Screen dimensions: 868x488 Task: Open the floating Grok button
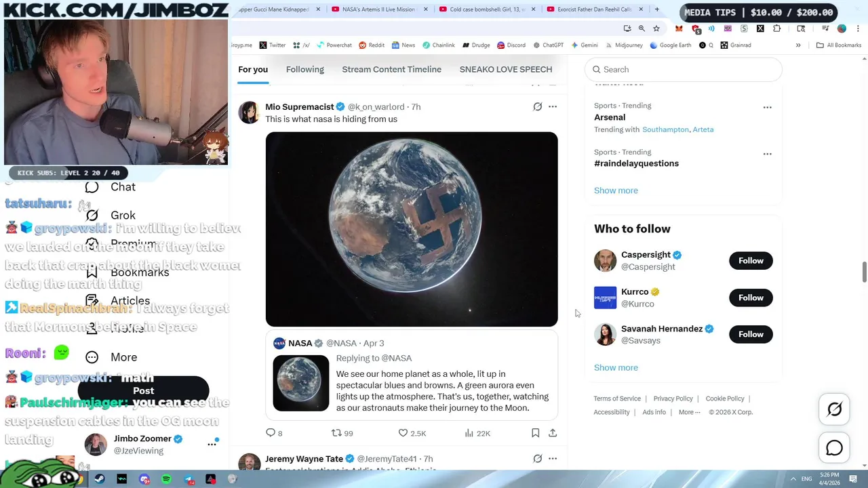[x=835, y=409]
